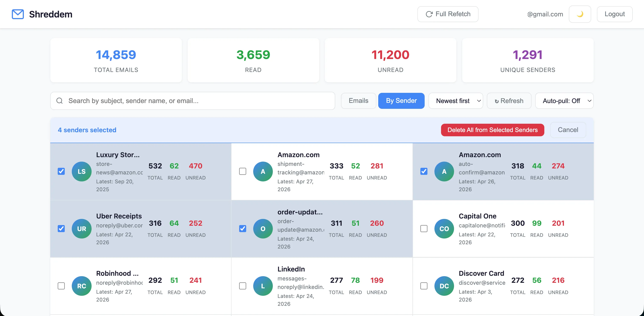Click the noreply@uber.com email address
The width and height of the screenshot is (644, 316).
click(x=119, y=226)
